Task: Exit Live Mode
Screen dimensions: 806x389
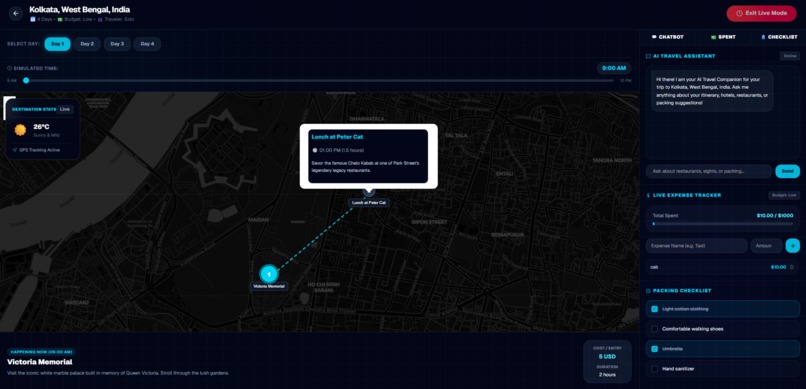Action: [x=761, y=13]
